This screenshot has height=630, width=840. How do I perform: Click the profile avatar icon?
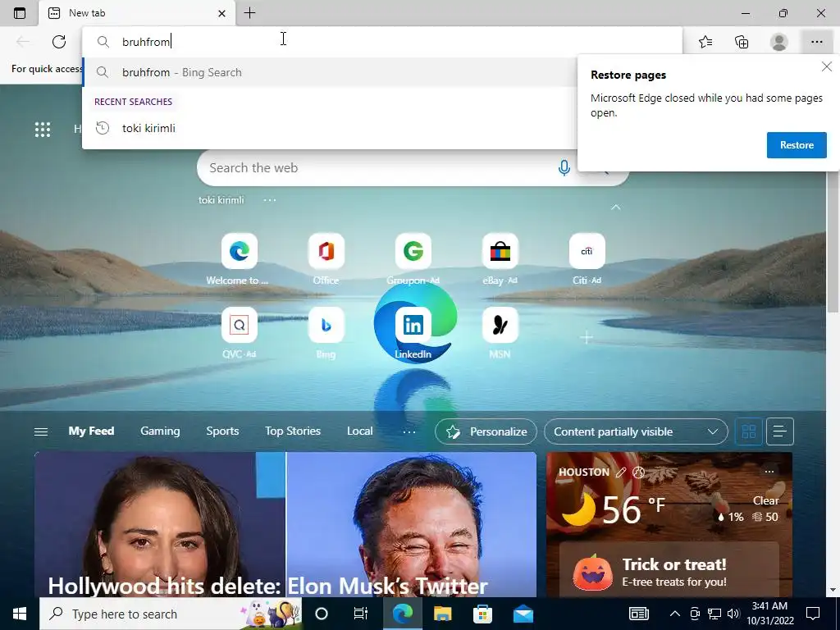(779, 42)
